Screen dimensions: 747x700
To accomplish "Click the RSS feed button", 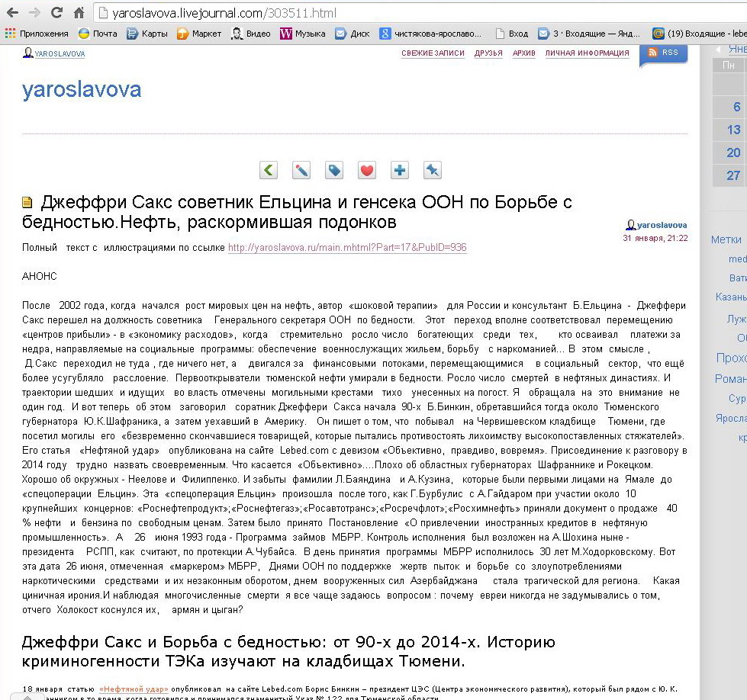I will tap(664, 53).
